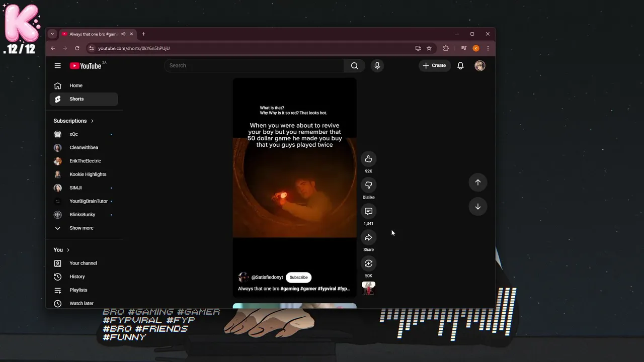644x362 pixels.
Task: Close the 'Always that one bro' tab
Action: coord(132,34)
